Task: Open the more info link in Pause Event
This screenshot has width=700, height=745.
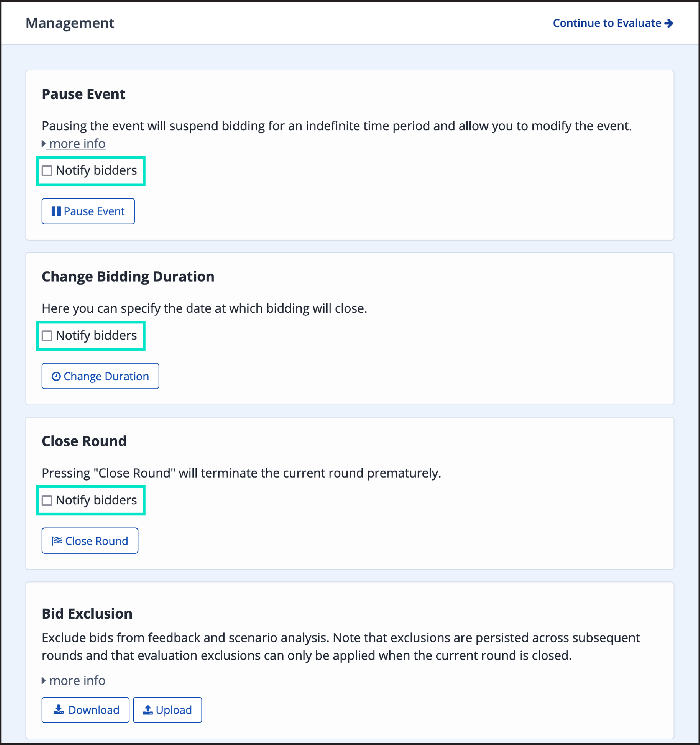Action: point(77,143)
